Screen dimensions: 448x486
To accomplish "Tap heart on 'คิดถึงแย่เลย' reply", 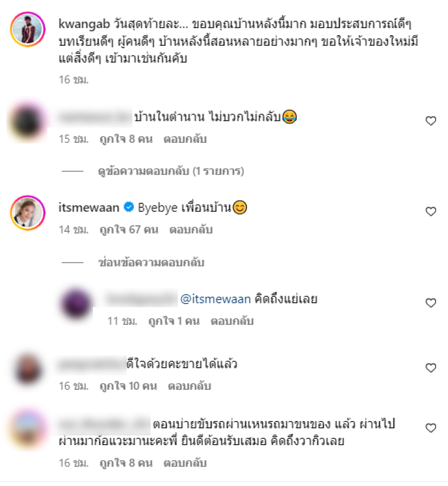I will click(431, 303).
